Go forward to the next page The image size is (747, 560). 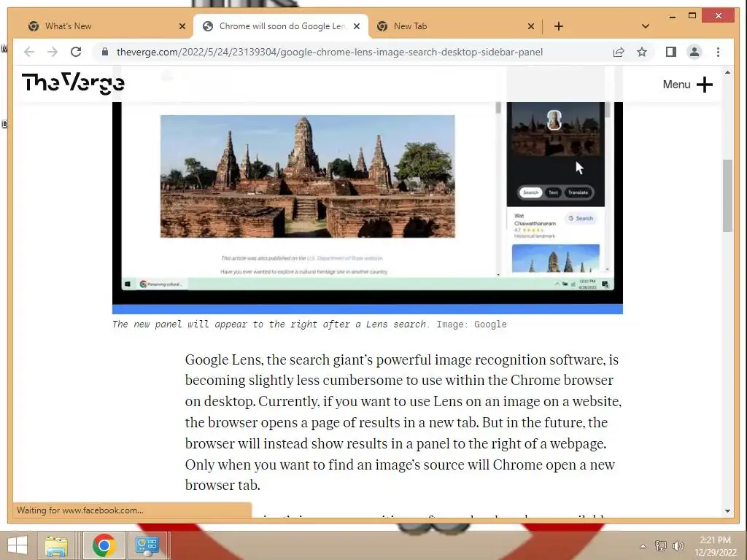53,52
